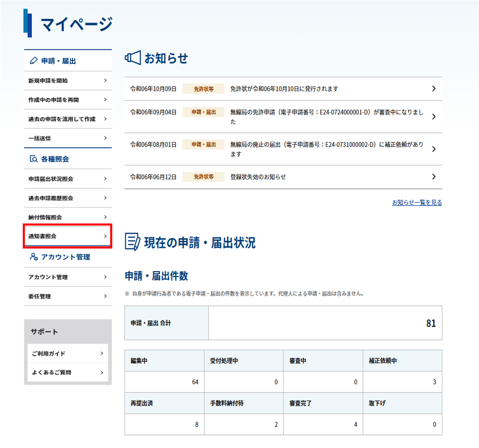Click 編集中 header cell
The width and height of the screenshot is (479, 448).
165,361
